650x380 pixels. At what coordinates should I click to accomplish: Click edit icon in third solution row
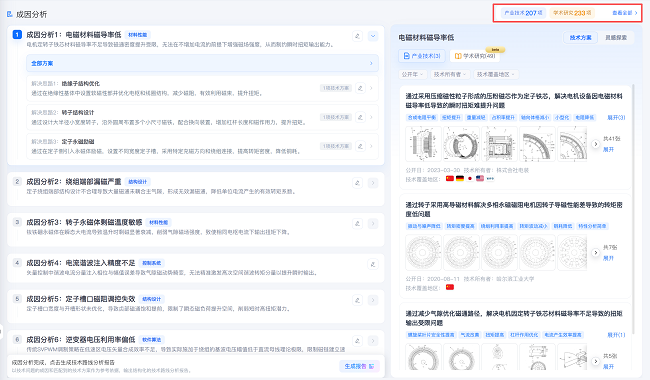(360, 146)
